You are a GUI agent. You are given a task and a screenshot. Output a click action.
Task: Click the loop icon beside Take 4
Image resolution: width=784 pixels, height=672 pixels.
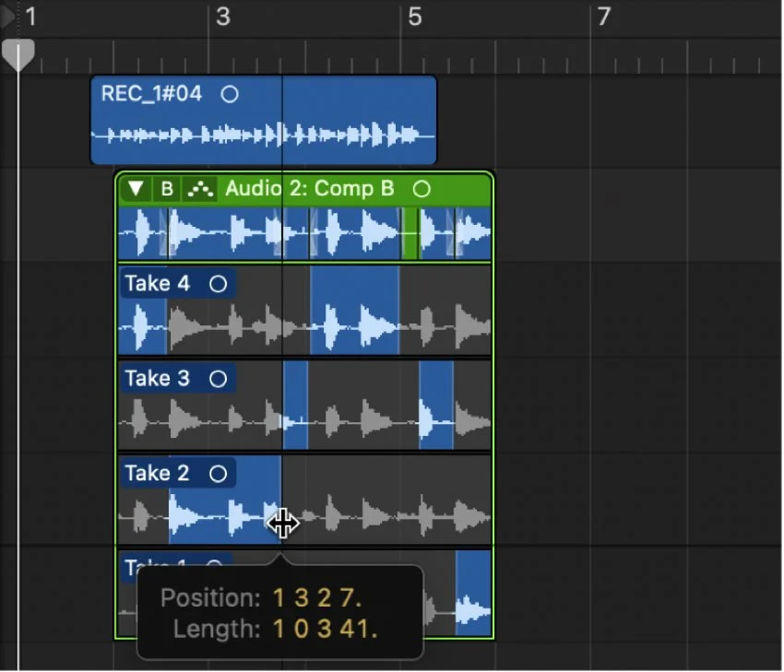(x=218, y=283)
